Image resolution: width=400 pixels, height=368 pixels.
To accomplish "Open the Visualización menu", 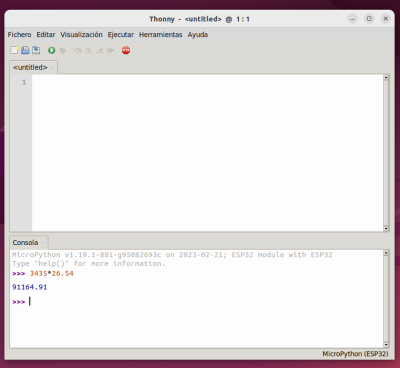I will click(x=81, y=35).
